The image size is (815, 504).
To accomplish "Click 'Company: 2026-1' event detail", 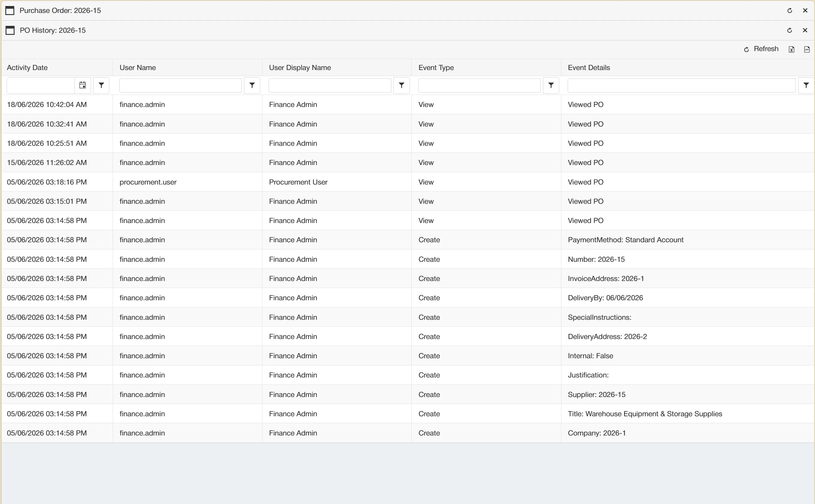I will (597, 433).
